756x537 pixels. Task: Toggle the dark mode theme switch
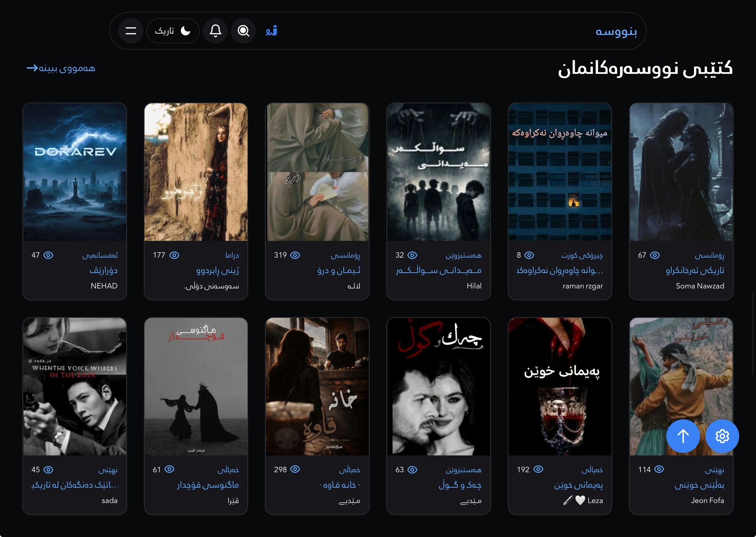tap(173, 31)
